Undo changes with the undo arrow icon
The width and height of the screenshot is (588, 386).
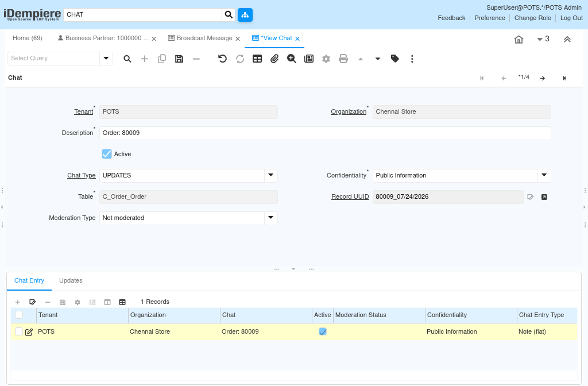222,59
